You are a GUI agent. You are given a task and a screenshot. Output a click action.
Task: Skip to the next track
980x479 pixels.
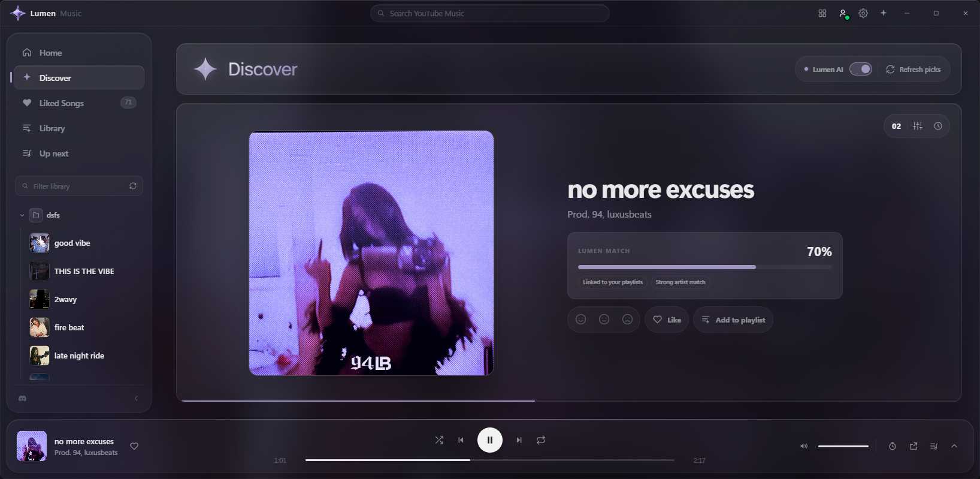[519, 440]
